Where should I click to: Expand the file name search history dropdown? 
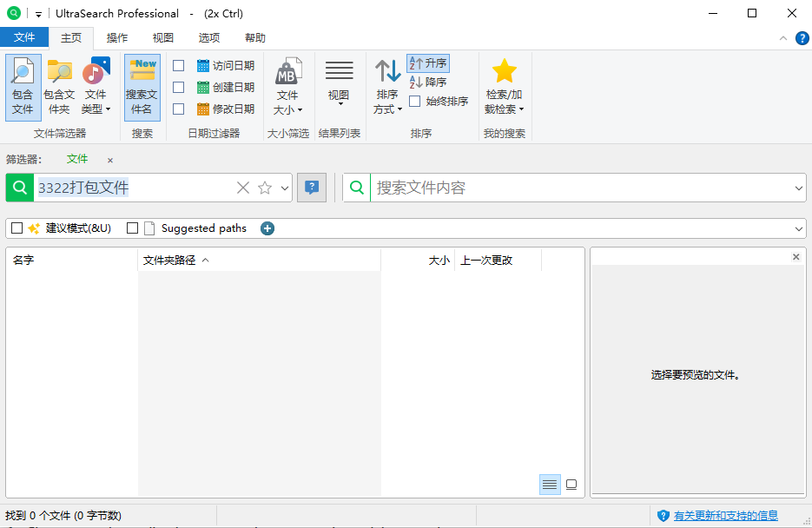pyautogui.click(x=284, y=188)
